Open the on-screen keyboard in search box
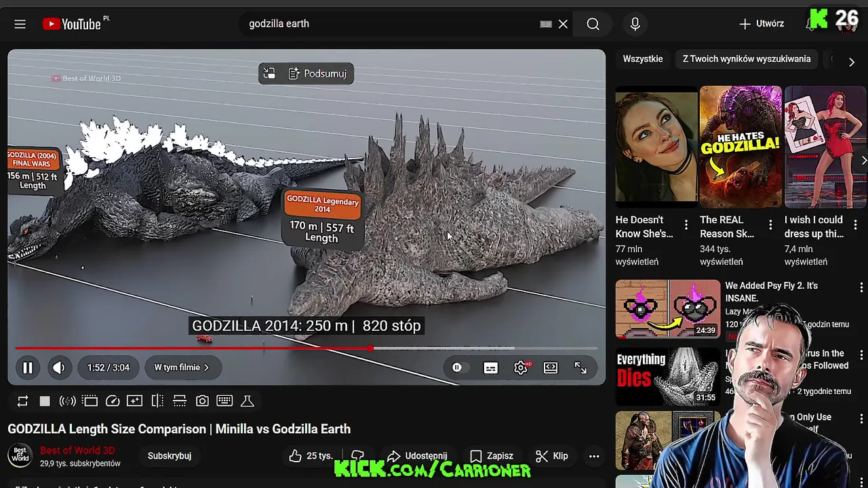The image size is (868, 488). (546, 24)
